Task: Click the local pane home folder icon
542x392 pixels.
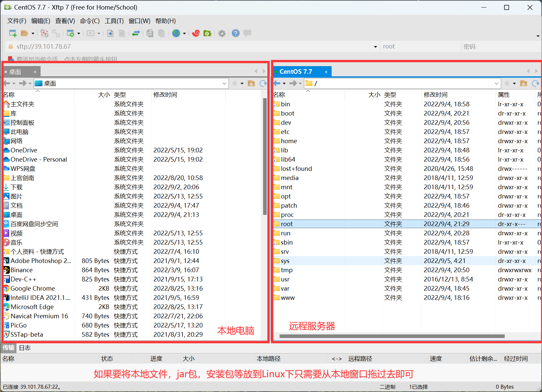Action: tap(251, 84)
